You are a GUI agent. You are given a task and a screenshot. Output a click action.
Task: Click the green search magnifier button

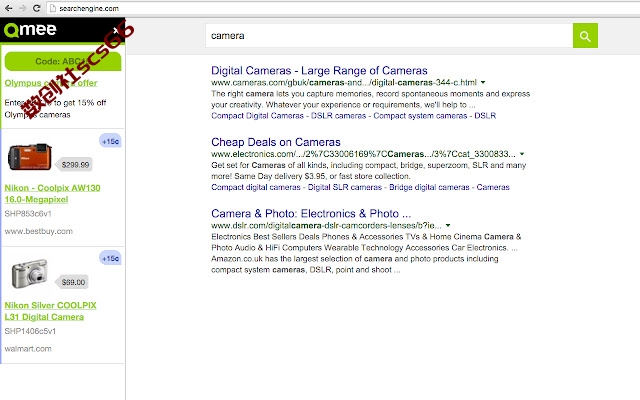tap(585, 36)
